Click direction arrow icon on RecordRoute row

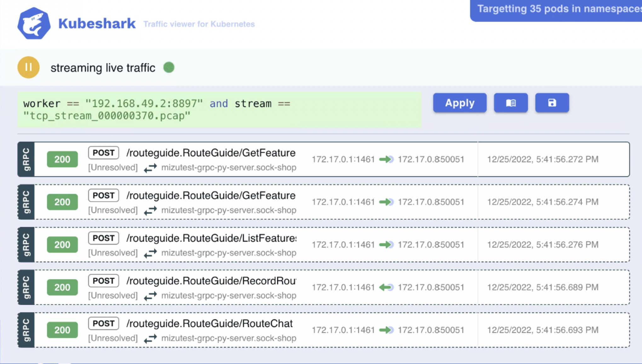[386, 287]
